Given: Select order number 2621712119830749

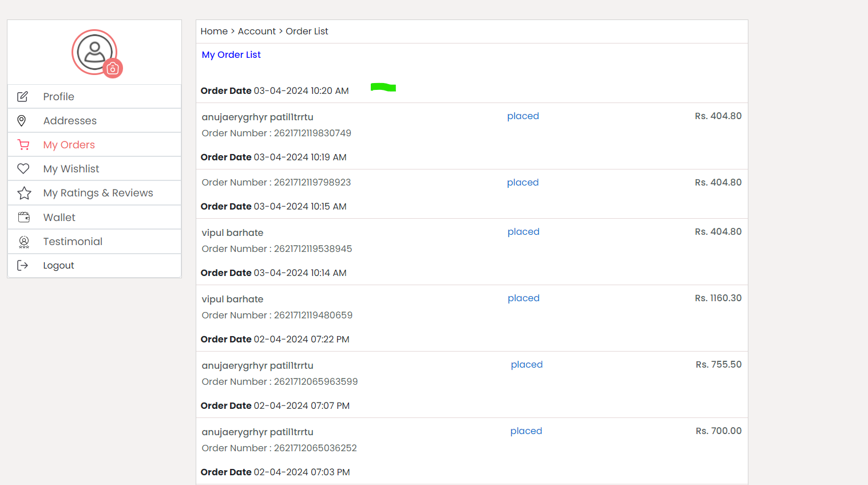Looking at the screenshot, I should click(x=276, y=133).
